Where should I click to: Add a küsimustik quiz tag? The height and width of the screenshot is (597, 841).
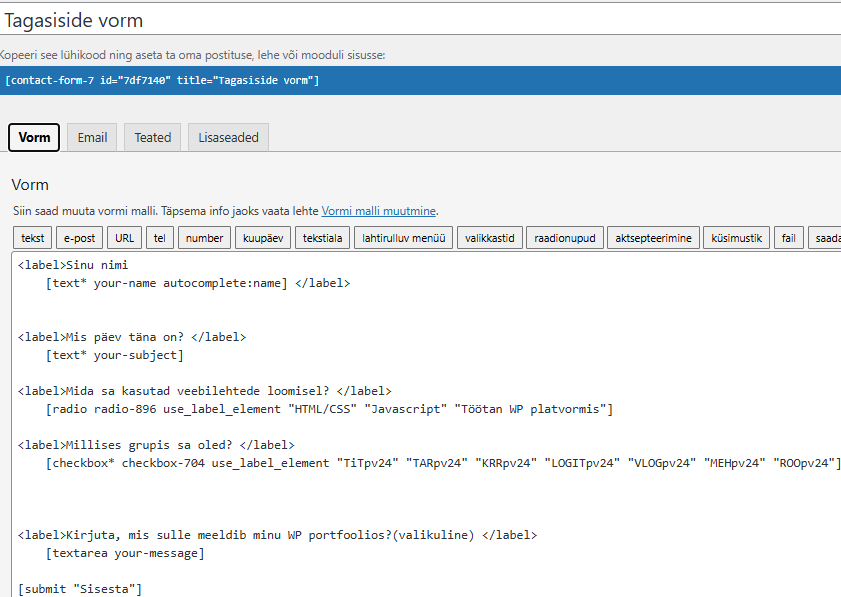pos(737,238)
